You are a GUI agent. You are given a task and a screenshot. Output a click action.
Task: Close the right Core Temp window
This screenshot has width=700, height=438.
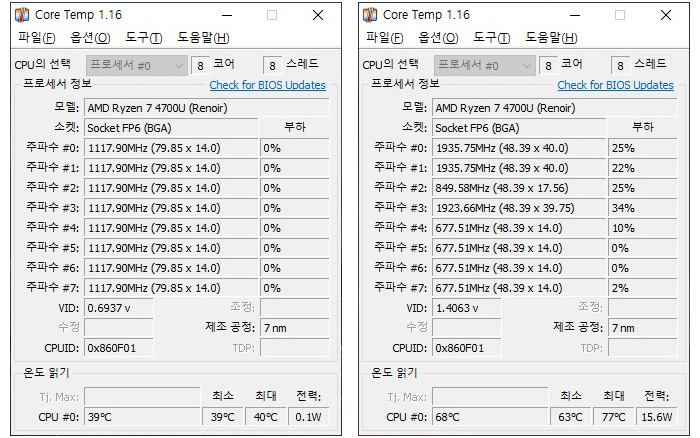(666, 16)
